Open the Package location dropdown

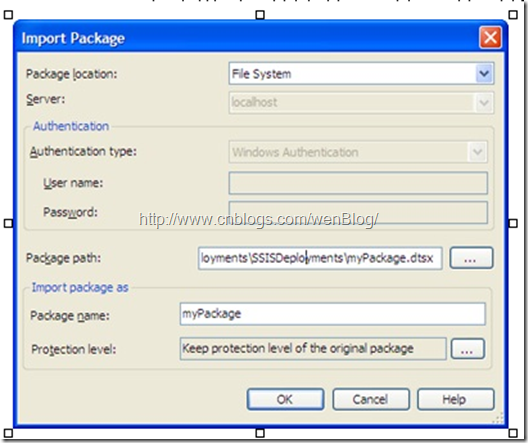coord(484,73)
